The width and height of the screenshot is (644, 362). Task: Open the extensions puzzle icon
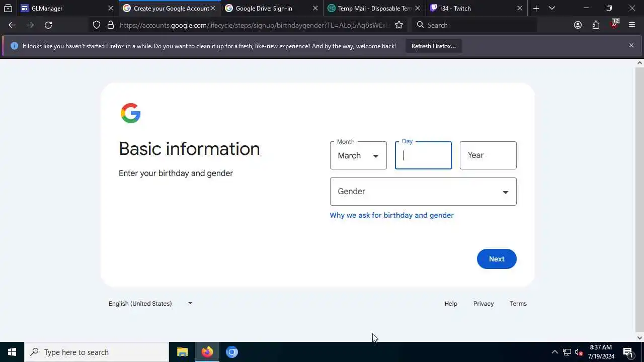click(596, 25)
